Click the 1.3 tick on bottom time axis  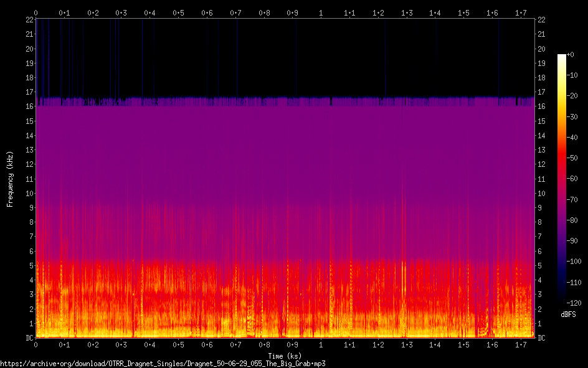407,344
